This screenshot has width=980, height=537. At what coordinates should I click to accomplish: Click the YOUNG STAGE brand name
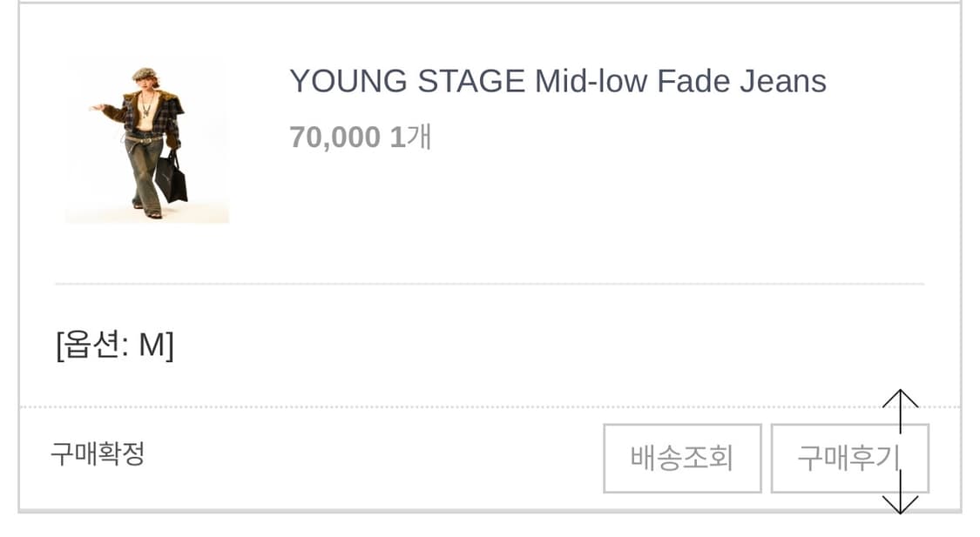pos(407,82)
